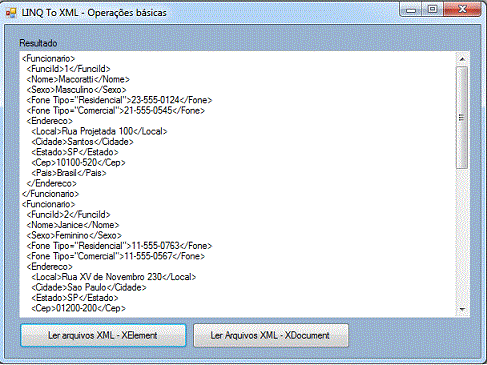This screenshot has width=487, height=365.
Task: Click the Resultado label
Action: tap(38, 43)
